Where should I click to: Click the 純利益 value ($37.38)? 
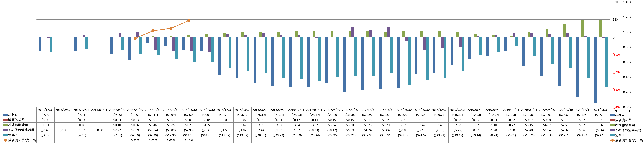coord(601,115)
